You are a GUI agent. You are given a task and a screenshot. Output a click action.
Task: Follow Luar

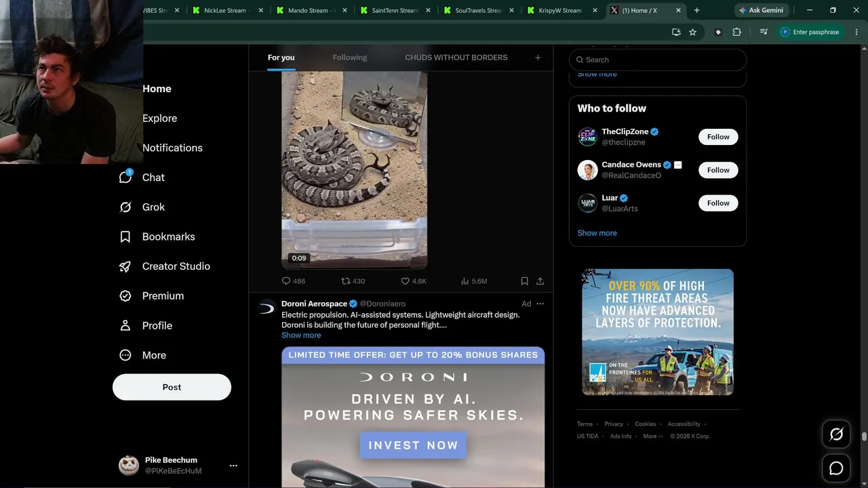(718, 203)
